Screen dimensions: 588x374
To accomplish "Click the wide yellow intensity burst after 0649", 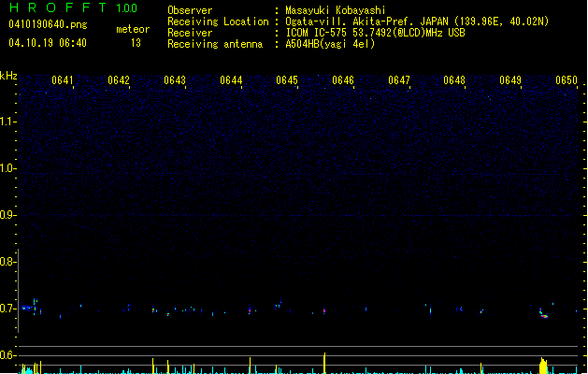I will [543, 366].
